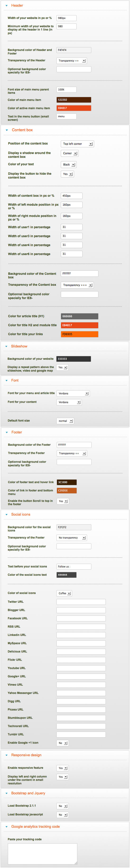Open the Transparency of the Header dropdown
Screen dimensions: 130x868
tap(72, 61)
